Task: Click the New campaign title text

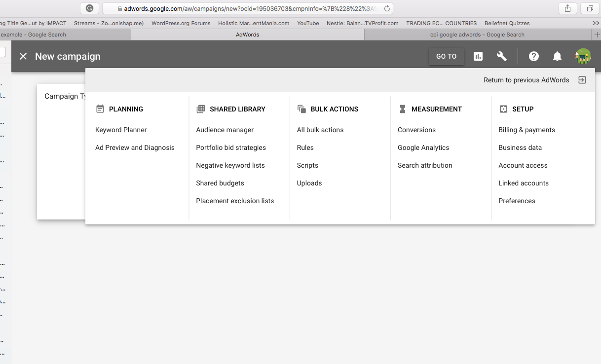Action: click(x=68, y=56)
